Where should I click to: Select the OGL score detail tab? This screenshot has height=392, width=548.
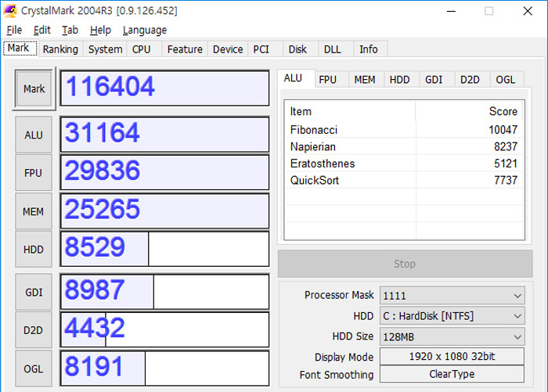point(507,79)
